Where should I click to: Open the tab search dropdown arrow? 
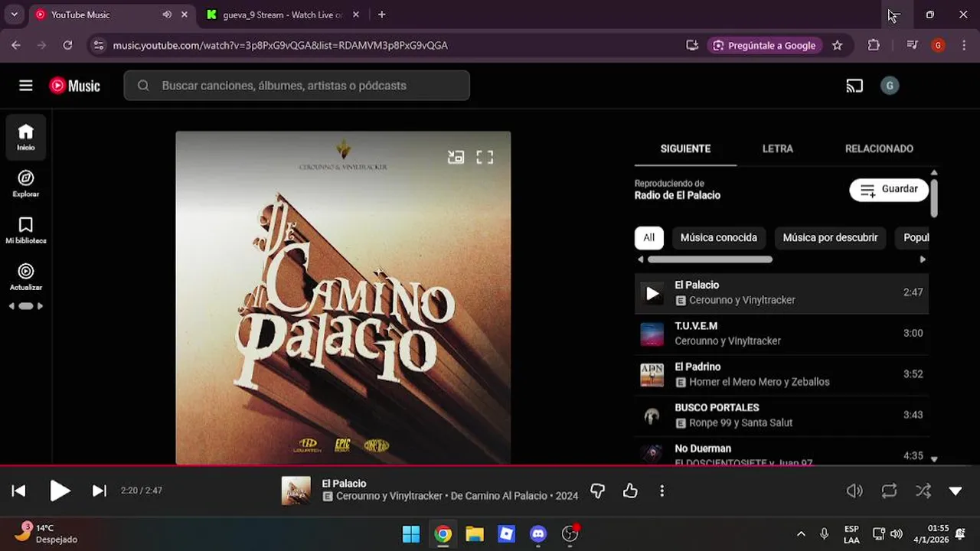click(14, 15)
